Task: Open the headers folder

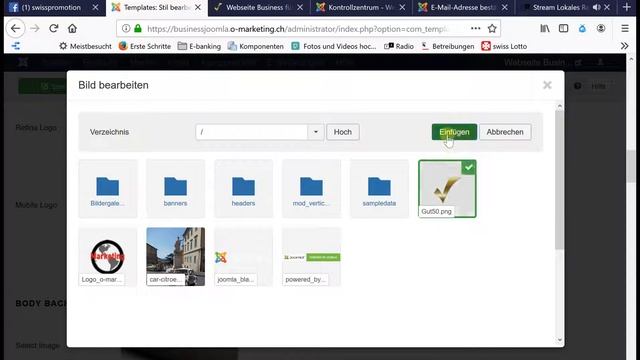Action: pos(243,189)
